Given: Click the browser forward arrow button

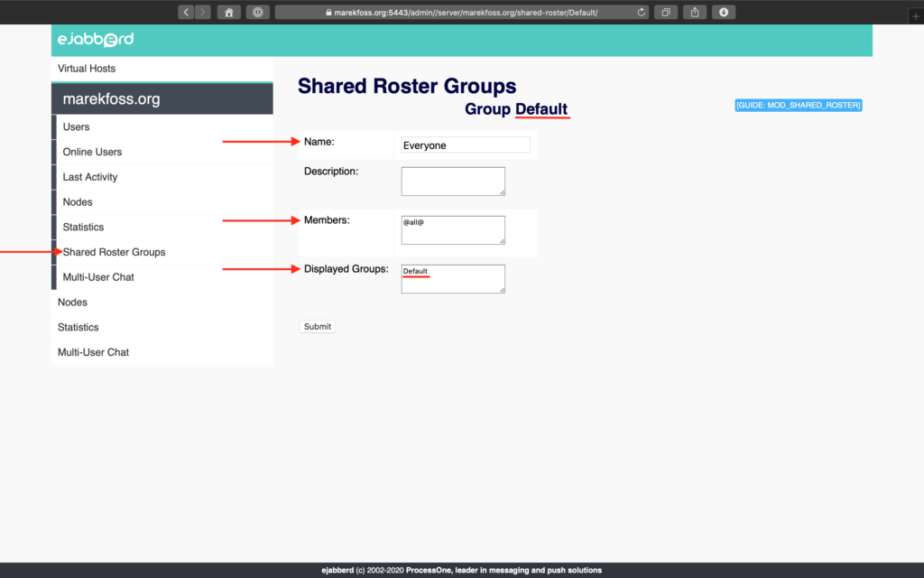Looking at the screenshot, I should point(203,13).
